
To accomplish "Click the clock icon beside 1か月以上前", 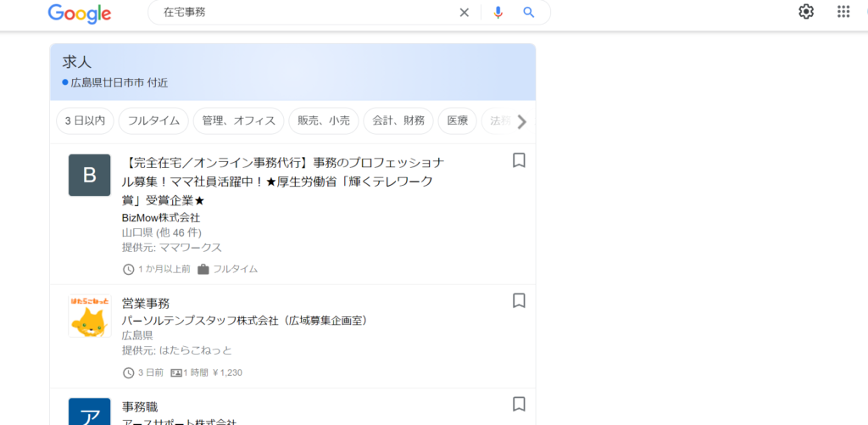I will point(129,269).
